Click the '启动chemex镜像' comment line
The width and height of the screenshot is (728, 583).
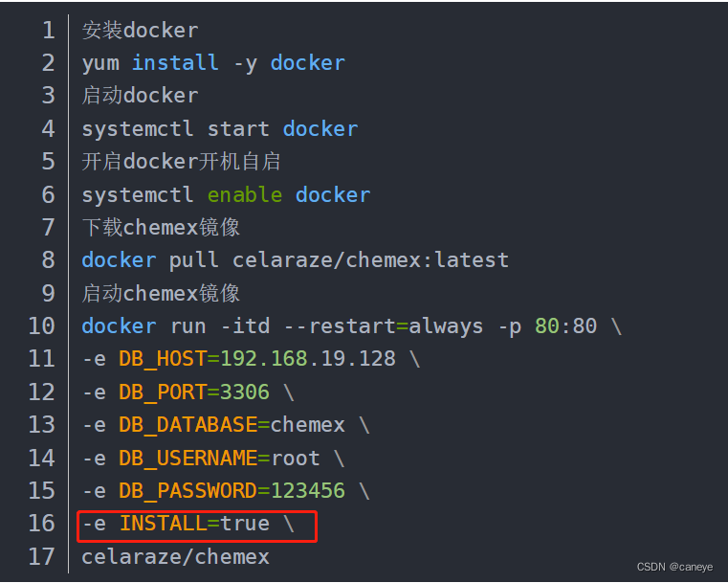tap(161, 293)
